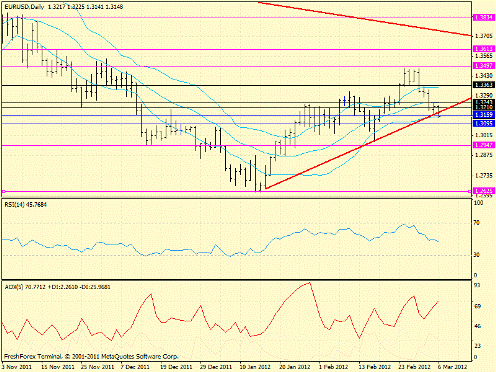
Task: Click the ADX 46 scale label
Action: [x=477, y=326]
